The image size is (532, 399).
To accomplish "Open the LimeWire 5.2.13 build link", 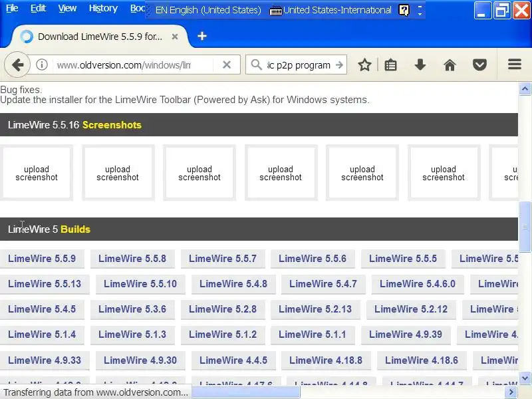I will (315, 309).
